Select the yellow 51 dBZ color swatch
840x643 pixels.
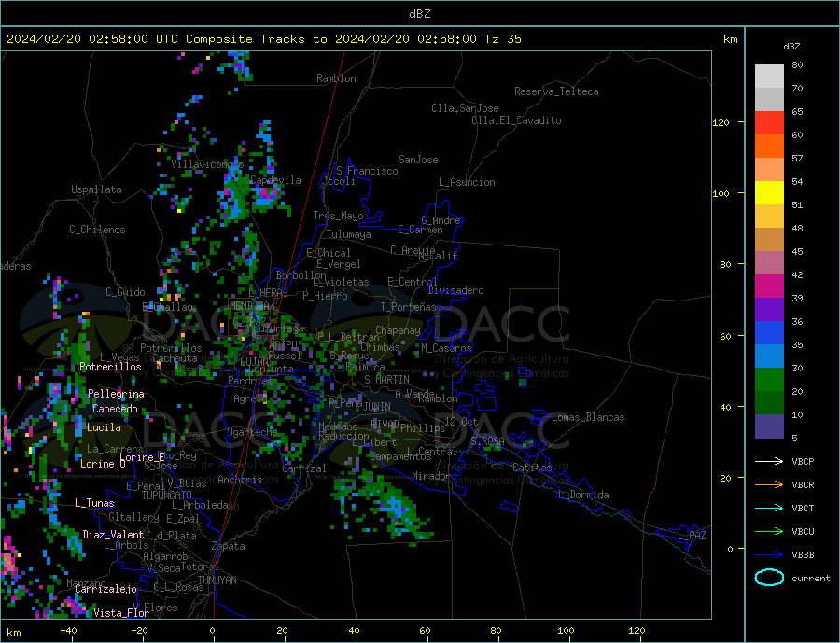(x=769, y=193)
